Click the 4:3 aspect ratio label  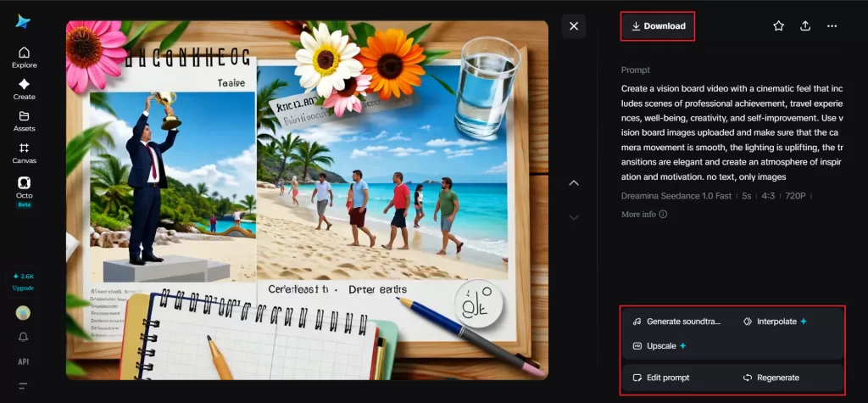pos(766,196)
